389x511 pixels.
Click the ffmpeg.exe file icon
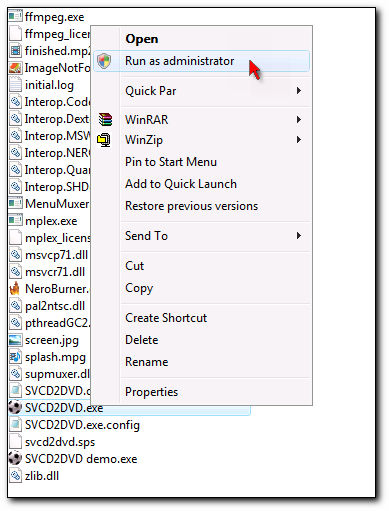click(x=15, y=16)
